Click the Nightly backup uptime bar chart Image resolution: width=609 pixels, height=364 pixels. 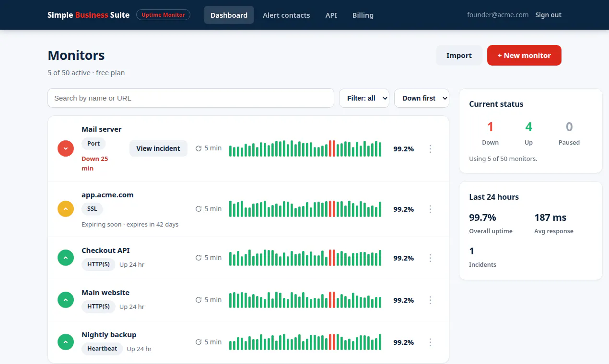(x=305, y=342)
